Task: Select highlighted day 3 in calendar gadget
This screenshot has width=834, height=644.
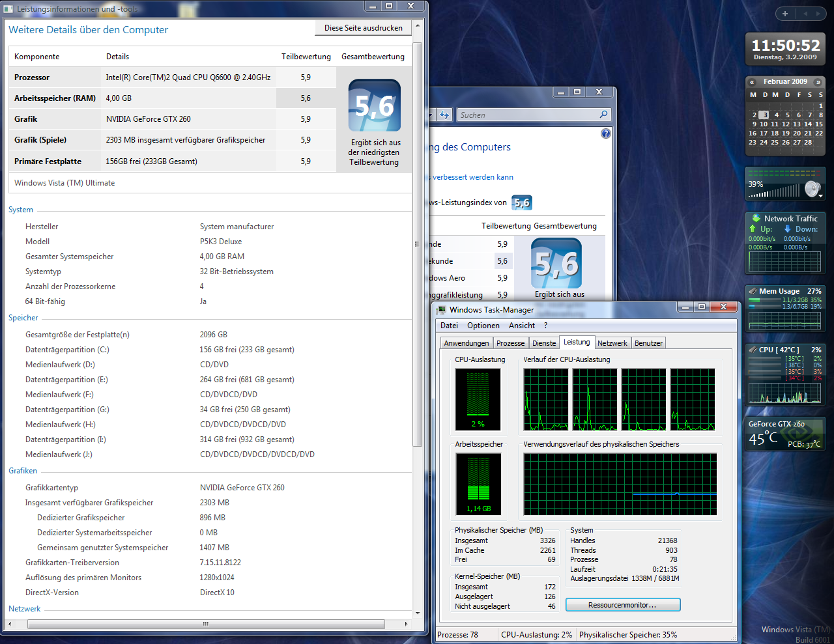Action: pos(765,115)
